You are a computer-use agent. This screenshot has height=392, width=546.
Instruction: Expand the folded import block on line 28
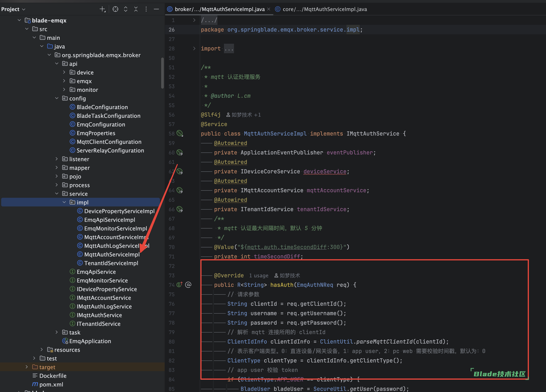pos(194,48)
